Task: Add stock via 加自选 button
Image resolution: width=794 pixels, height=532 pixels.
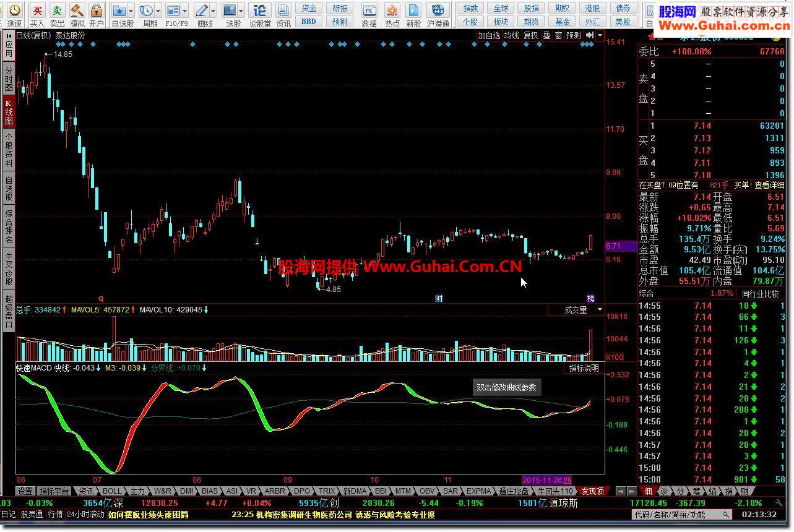Action: 489,35
